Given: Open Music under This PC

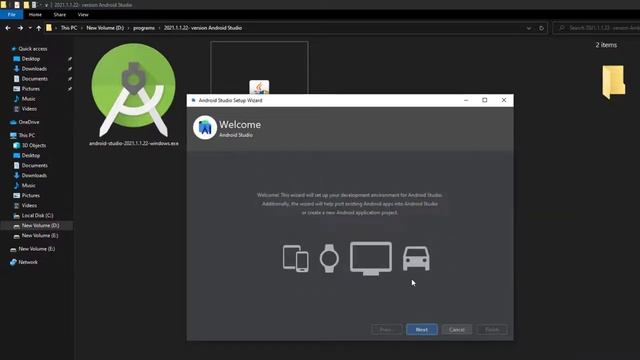Looking at the screenshot, I should (x=28, y=185).
